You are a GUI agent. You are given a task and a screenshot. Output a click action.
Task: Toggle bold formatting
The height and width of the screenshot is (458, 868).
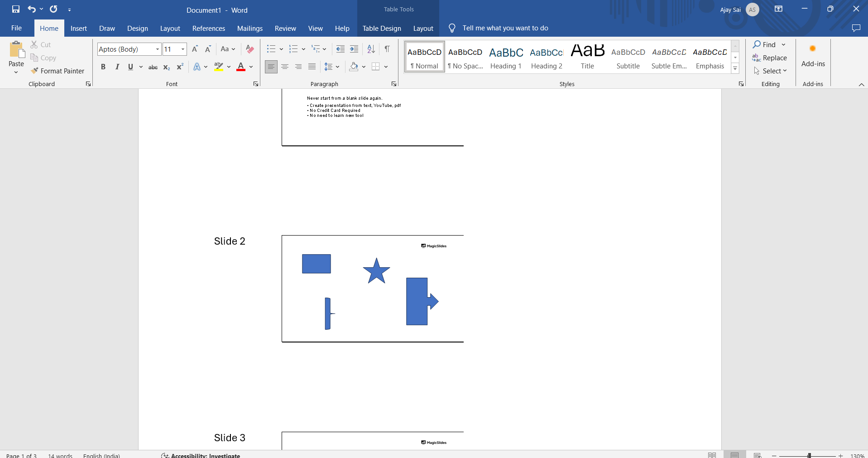103,67
